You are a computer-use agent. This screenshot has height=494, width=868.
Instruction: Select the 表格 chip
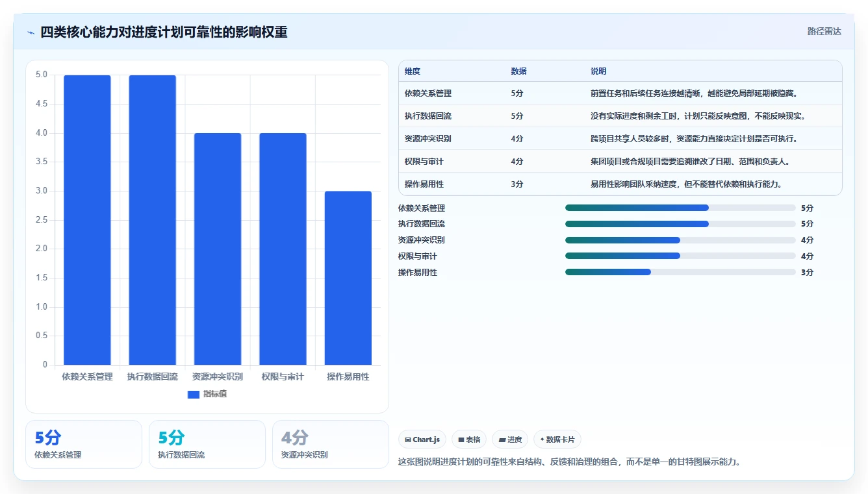click(469, 439)
